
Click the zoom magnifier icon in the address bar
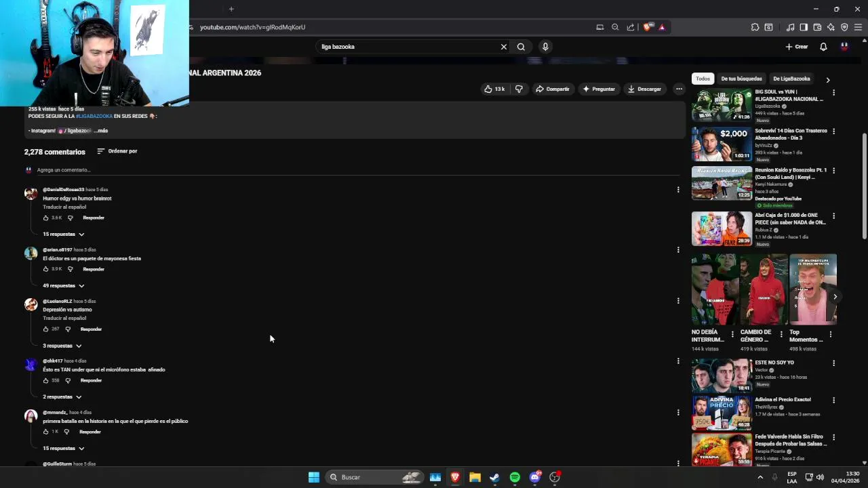pyautogui.click(x=615, y=27)
